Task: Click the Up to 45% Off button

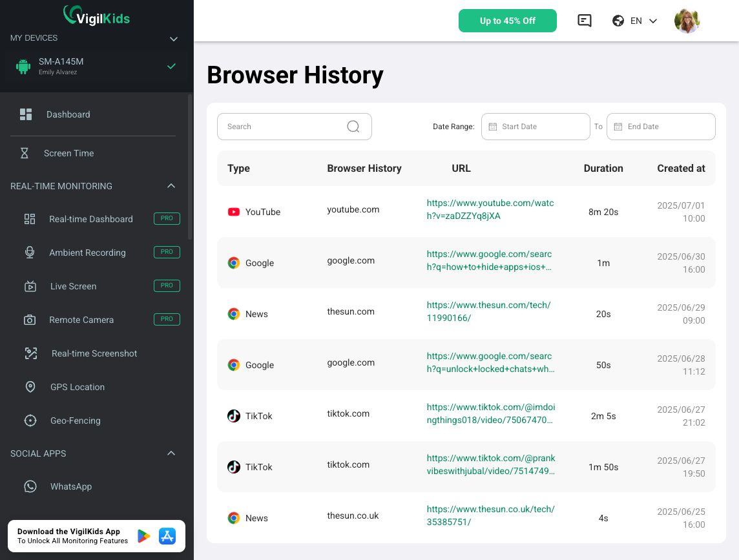Action: pyautogui.click(x=508, y=21)
